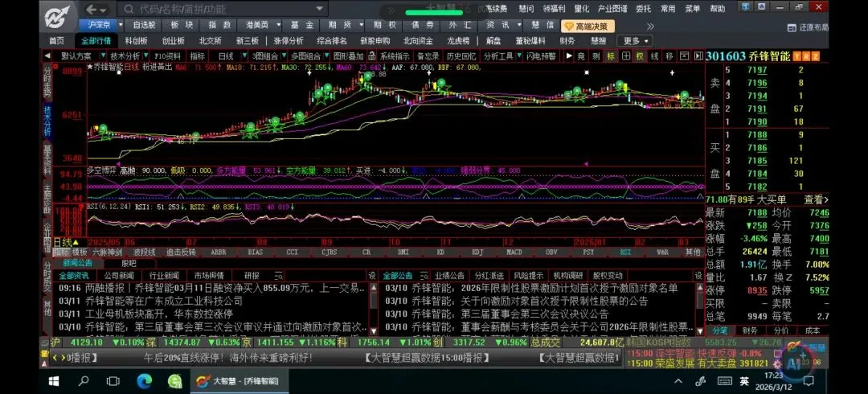The image size is (868, 394).
Task: Click the 英 input language indicator
Action: click(745, 381)
